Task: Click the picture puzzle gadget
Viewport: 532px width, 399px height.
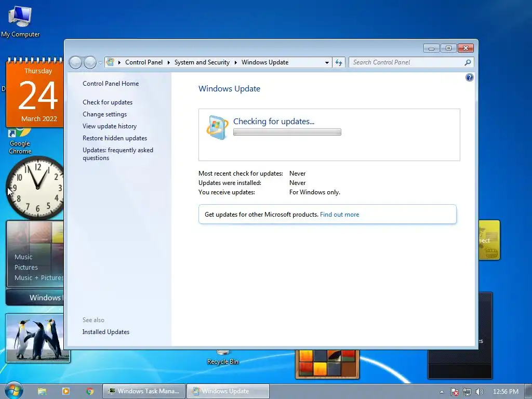Action: coord(327,364)
